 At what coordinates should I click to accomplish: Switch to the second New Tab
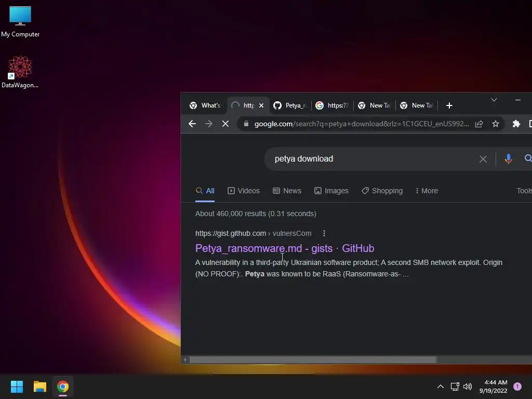click(416, 105)
